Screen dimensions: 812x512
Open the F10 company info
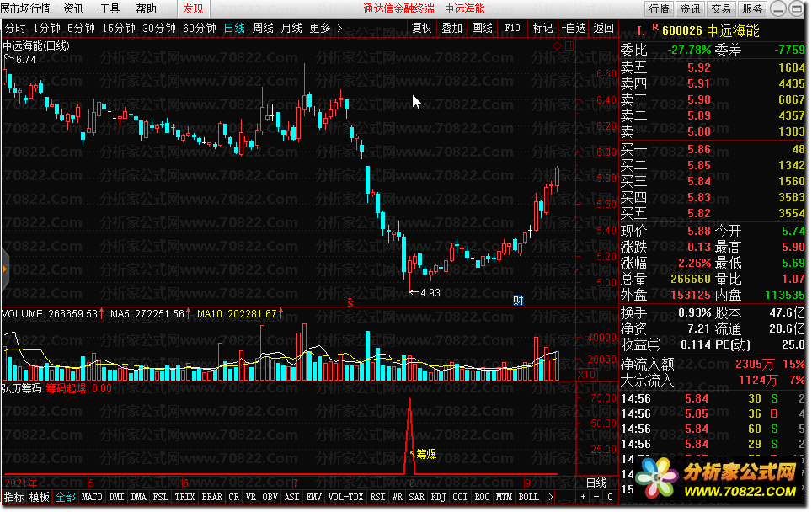[x=512, y=29]
